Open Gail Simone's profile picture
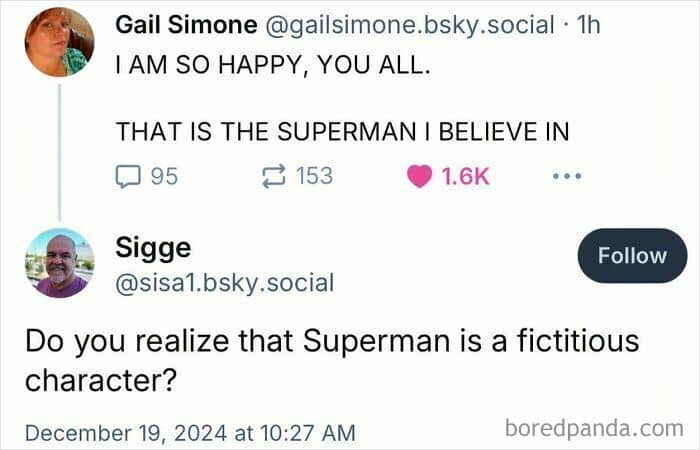 click(59, 42)
